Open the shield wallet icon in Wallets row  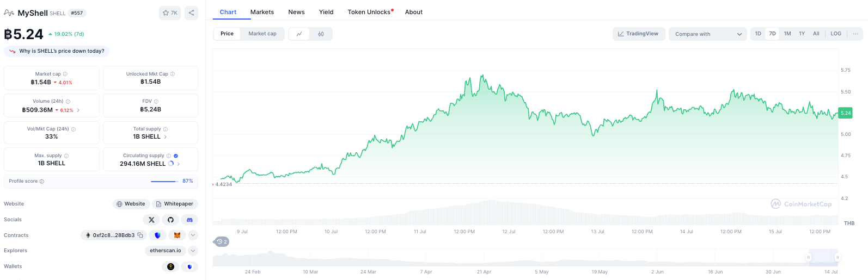click(x=190, y=266)
